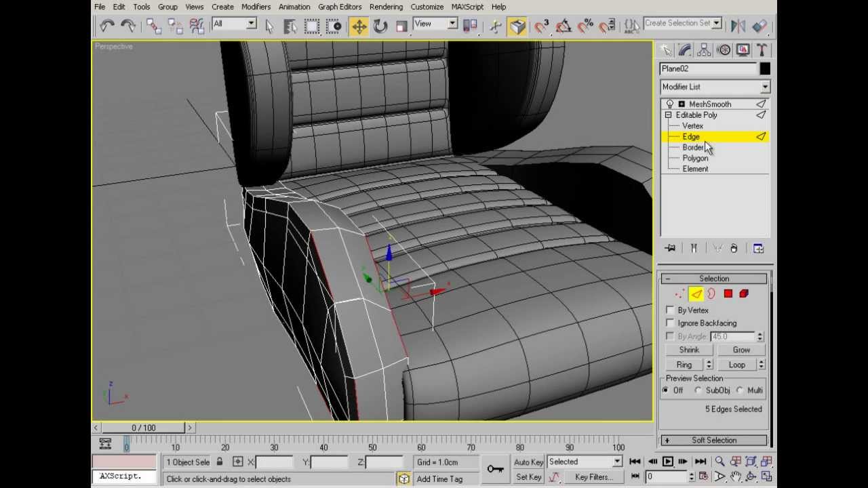Toggle the 3D Snaps magnet icon

click(x=542, y=26)
